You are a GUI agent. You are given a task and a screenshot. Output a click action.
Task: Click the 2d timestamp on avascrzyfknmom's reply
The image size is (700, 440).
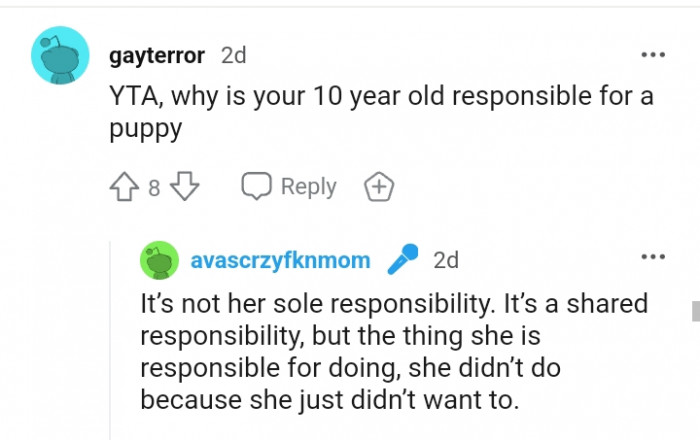(x=446, y=260)
